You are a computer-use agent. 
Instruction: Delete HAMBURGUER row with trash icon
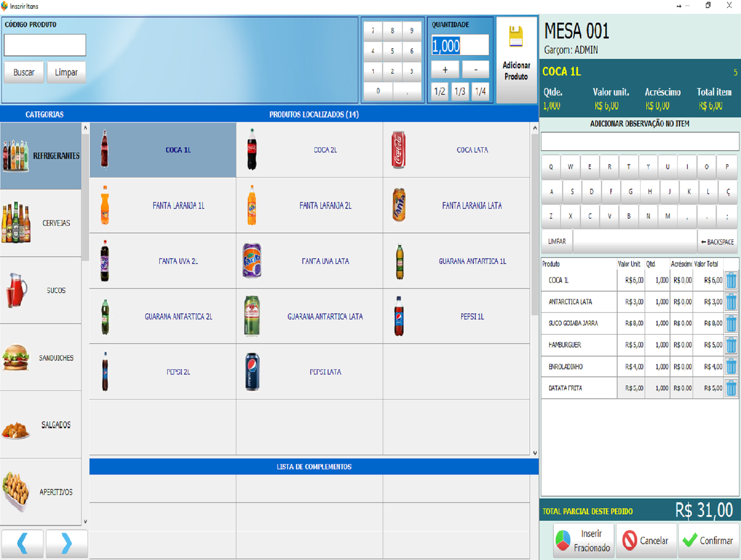[731, 345]
